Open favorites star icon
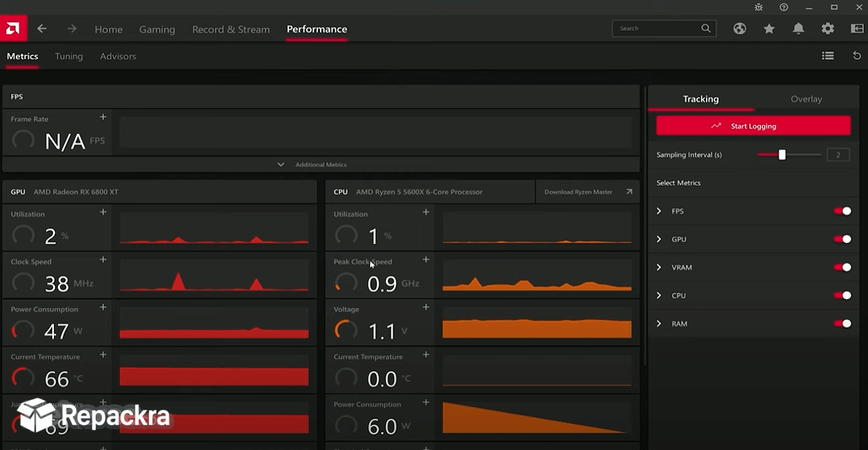Image resolution: width=868 pixels, height=450 pixels. pyautogui.click(x=769, y=28)
